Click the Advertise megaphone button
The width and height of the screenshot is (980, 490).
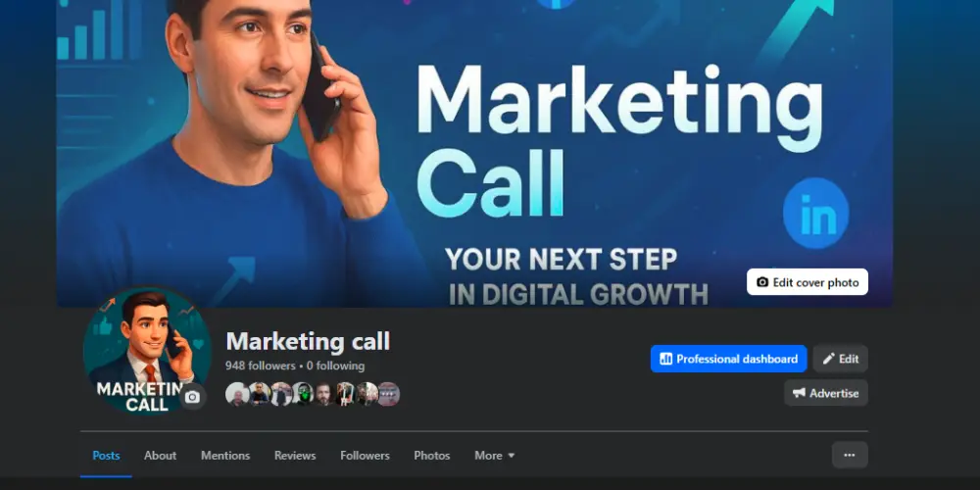tap(825, 393)
